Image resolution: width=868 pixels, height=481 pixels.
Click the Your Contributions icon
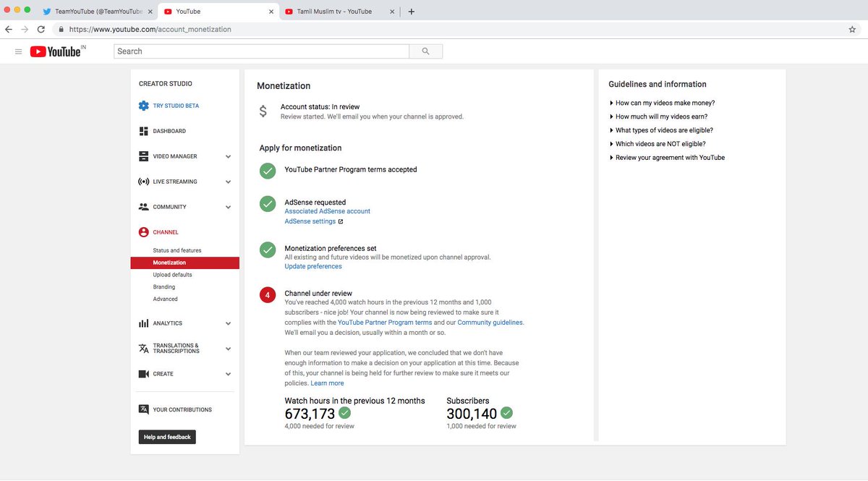[x=143, y=409]
